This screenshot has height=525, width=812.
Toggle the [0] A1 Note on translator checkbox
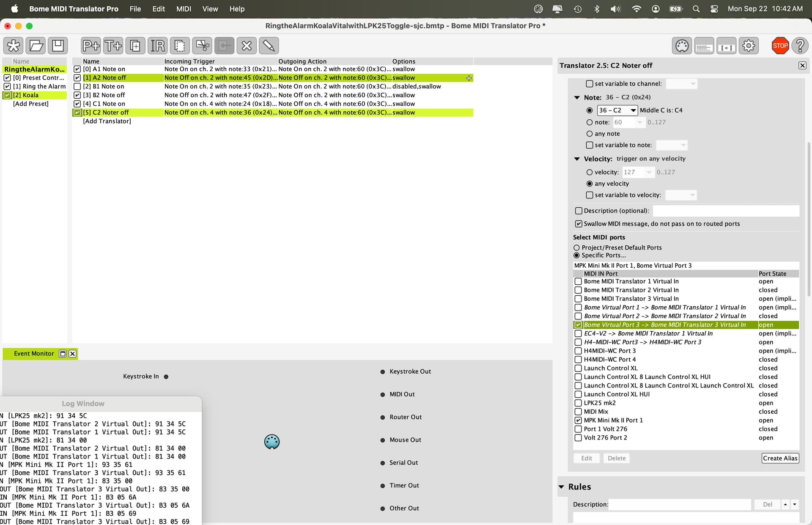(x=77, y=69)
